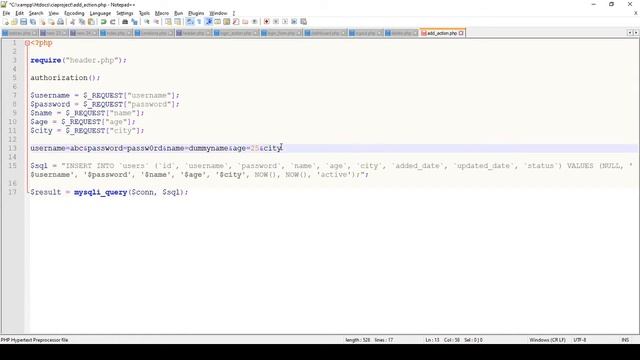Image resolution: width=640 pixels, height=360 pixels.
Task: Open the View menu
Action: coord(53,13)
